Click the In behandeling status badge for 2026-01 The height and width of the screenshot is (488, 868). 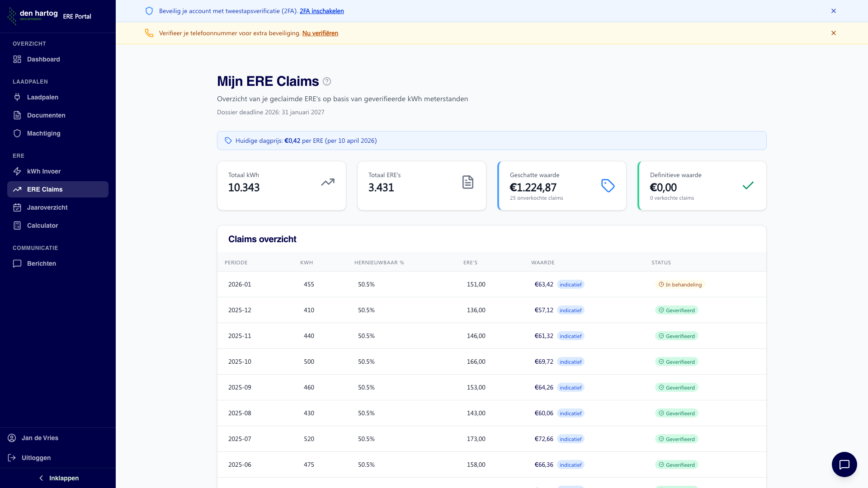680,285
